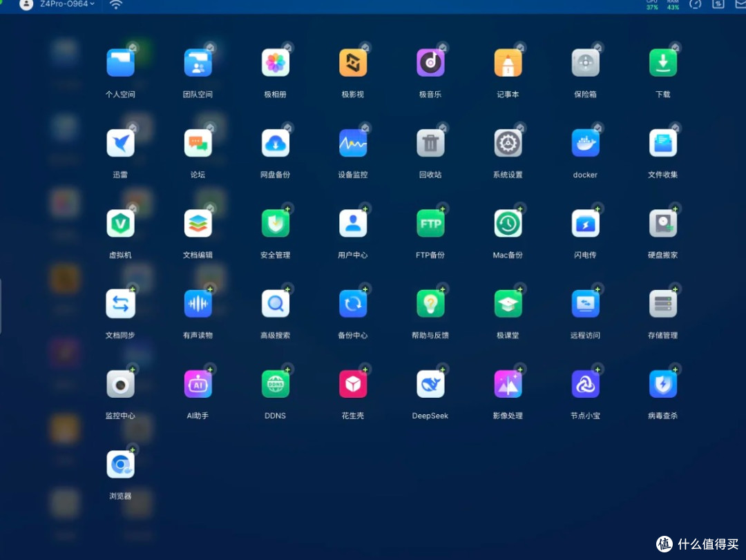This screenshot has width=746, height=560.
Task: Click the plus badge on 花生壳 icon
Action: (365, 369)
